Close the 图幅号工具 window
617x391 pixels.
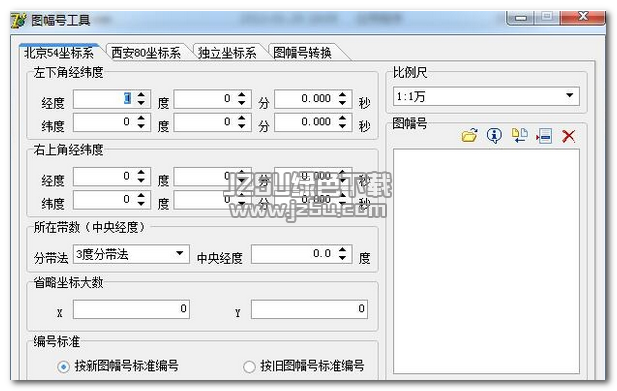(x=583, y=17)
